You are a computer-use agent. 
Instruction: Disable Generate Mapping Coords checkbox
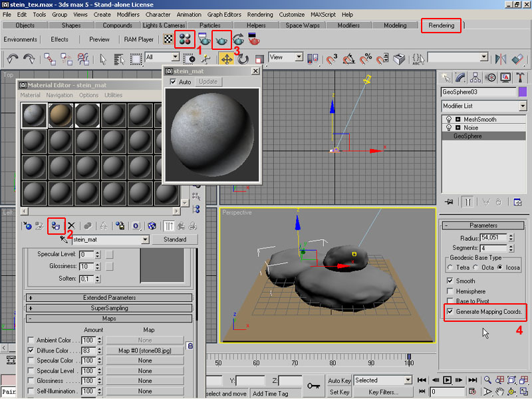pos(451,311)
